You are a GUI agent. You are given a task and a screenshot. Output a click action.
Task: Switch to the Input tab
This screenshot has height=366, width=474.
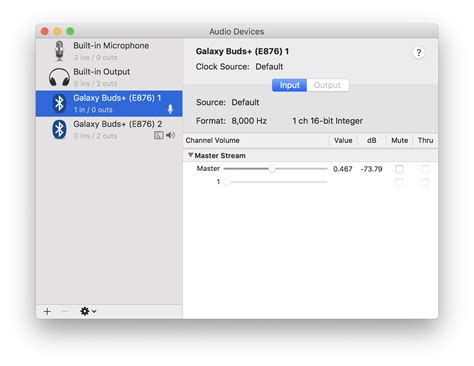[x=289, y=85]
